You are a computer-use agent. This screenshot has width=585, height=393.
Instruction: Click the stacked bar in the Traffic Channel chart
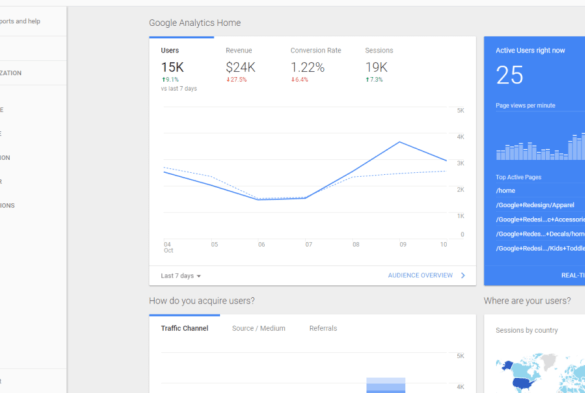click(x=386, y=385)
